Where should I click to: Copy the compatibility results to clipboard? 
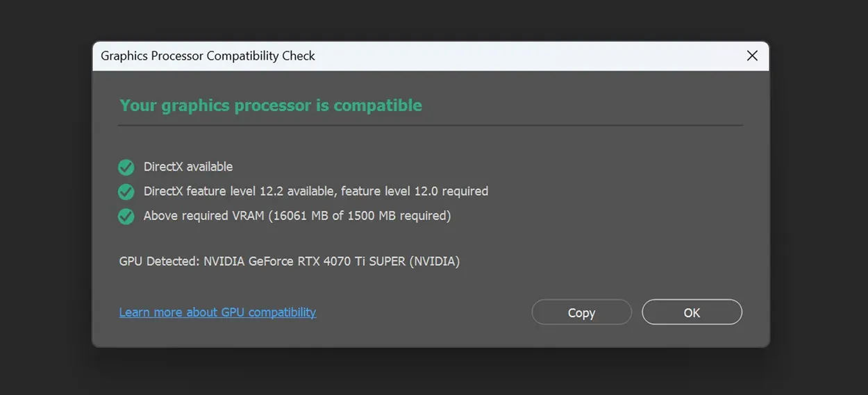[581, 312]
